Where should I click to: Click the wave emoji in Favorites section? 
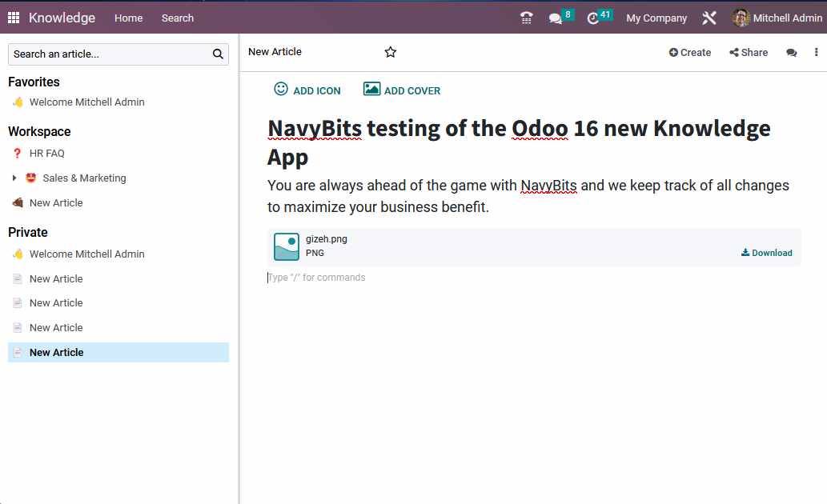(18, 102)
